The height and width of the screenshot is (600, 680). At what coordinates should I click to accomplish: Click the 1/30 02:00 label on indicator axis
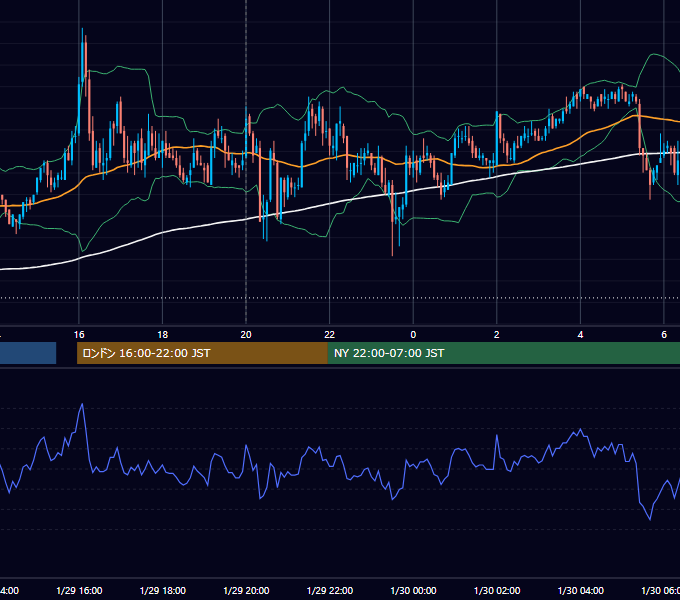497,590
